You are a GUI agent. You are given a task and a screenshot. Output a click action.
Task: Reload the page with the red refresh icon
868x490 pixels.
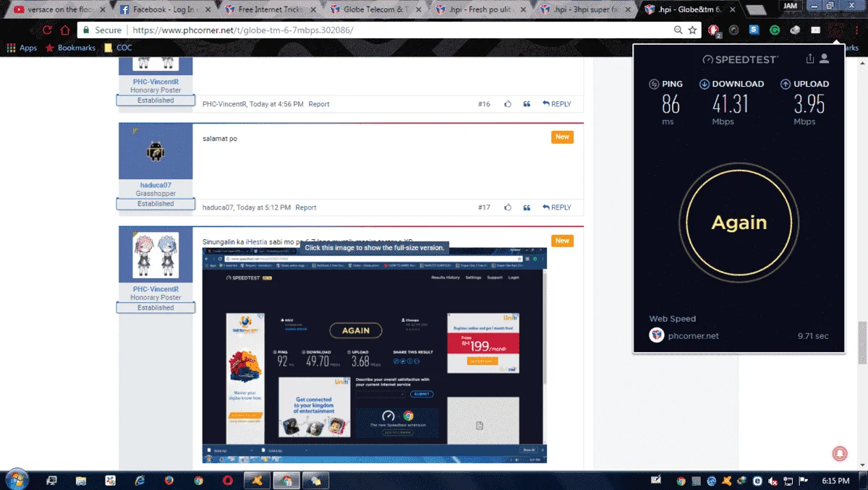(48, 30)
